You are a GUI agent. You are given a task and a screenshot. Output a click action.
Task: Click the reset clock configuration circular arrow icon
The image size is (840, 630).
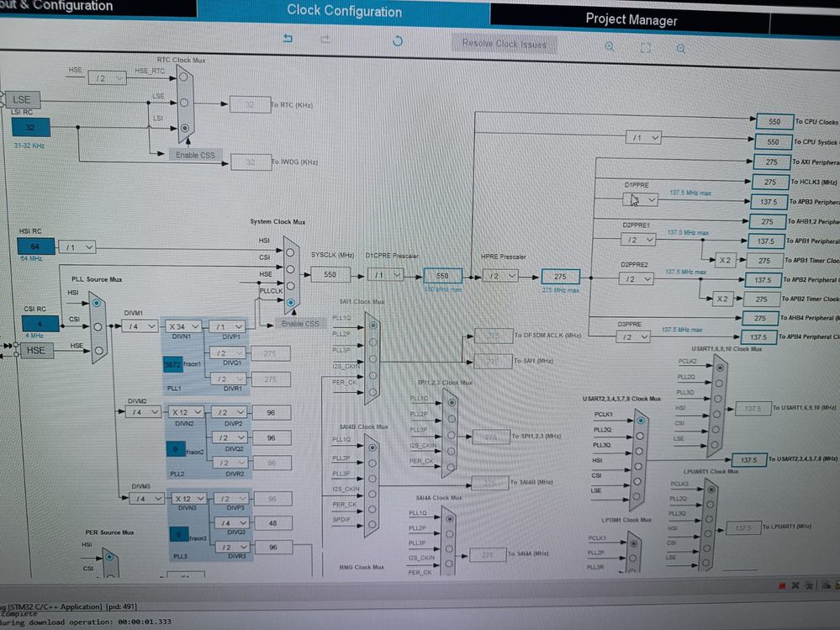pos(398,40)
